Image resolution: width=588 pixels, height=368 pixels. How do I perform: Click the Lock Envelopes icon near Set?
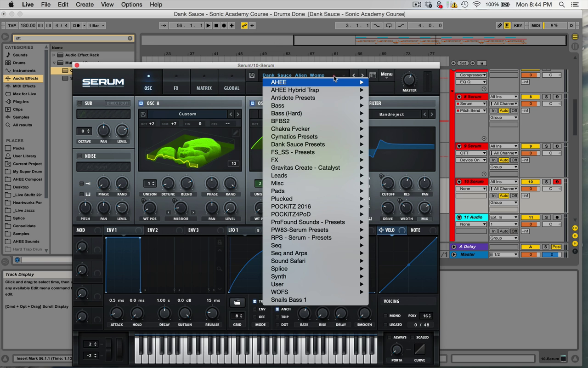(x=481, y=63)
